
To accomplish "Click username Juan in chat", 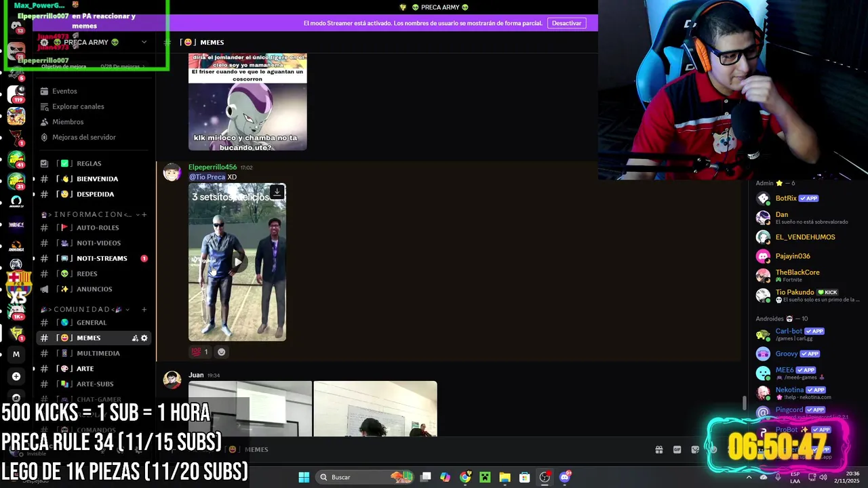I will pos(196,375).
